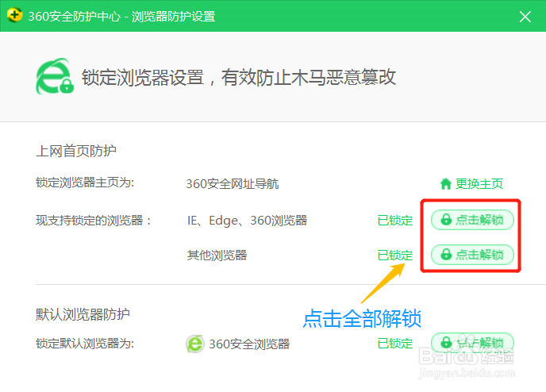Click 更换主页 to change homepage

pos(479,183)
